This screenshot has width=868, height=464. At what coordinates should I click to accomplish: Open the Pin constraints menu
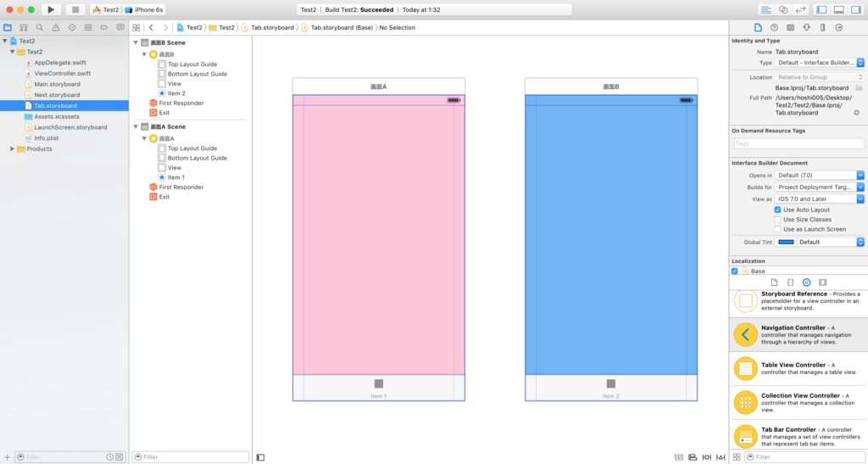point(707,457)
